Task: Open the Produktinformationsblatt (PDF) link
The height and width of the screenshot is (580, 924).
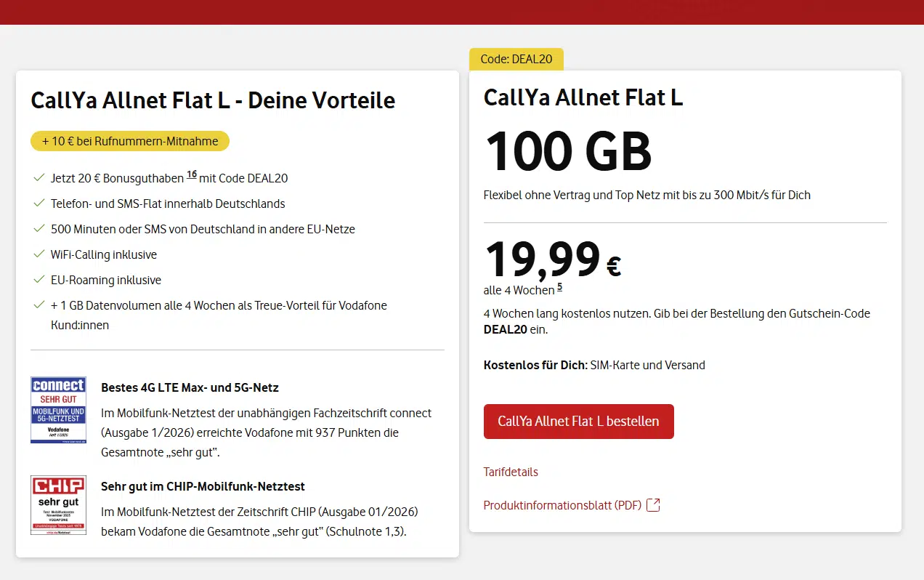Action: coord(563,505)
